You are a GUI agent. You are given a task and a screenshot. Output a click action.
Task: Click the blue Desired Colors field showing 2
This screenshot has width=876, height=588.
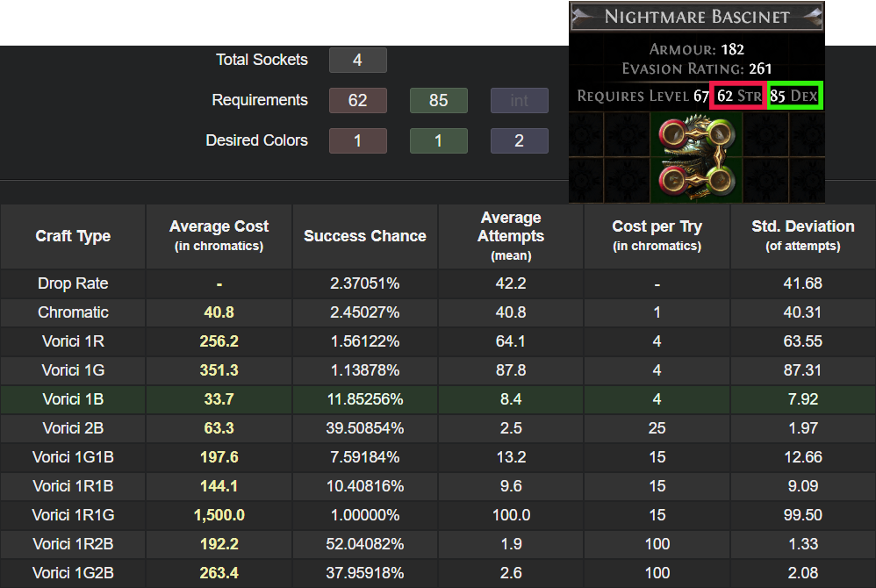(519, 140)
